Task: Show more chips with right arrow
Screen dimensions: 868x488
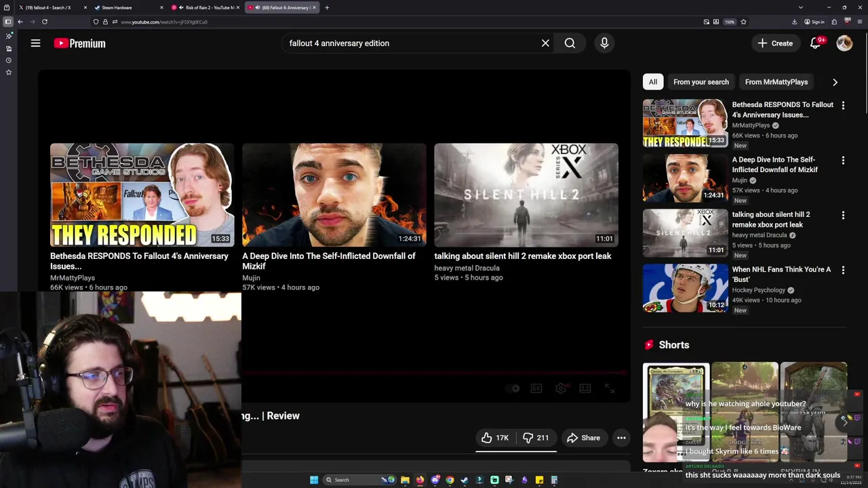Action: click(x=835, y=82)
